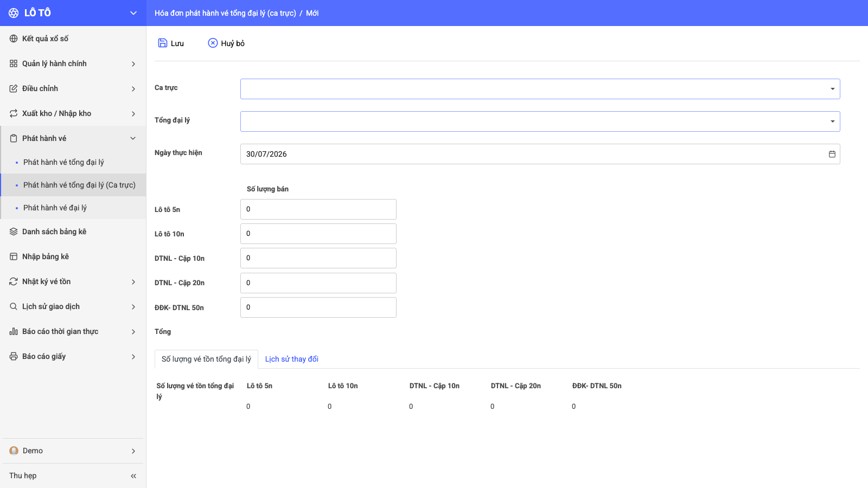Click the Demo user avatar icon
This screenshot has height=488, width=868.
pyautogui.click(x=14, y=451)
